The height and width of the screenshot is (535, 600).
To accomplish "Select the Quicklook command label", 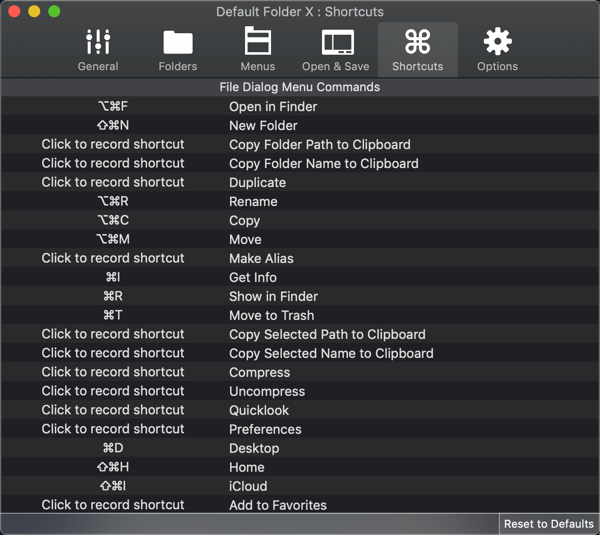I will 259,411.
